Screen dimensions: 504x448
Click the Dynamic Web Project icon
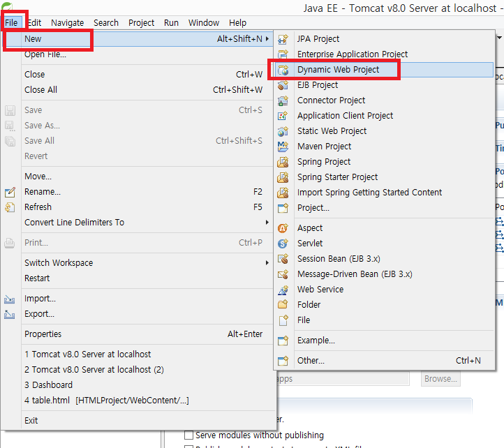283,70
